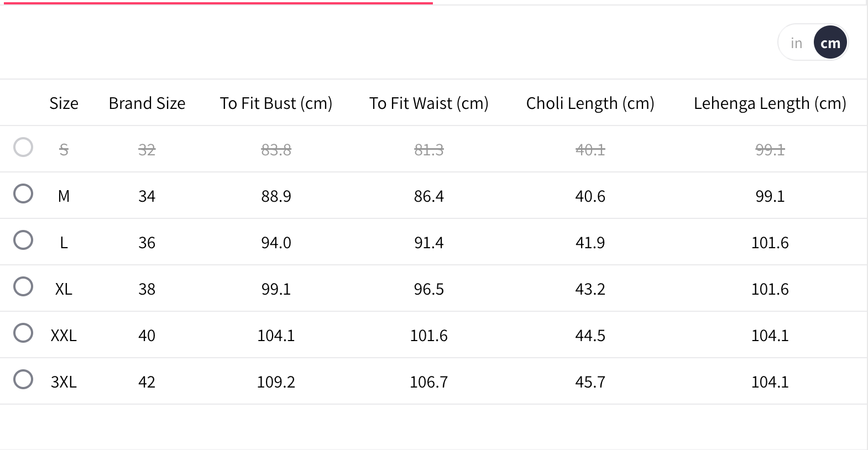This screenshot has height=450, width=868.
Task: Click the Size column header
Action: coord(64,103)
